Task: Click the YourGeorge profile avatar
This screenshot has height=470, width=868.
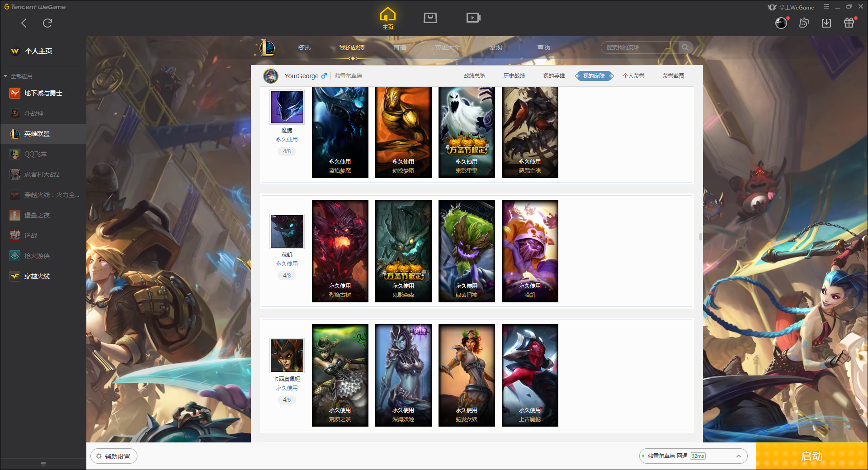Action: click(x=271, y=76)
